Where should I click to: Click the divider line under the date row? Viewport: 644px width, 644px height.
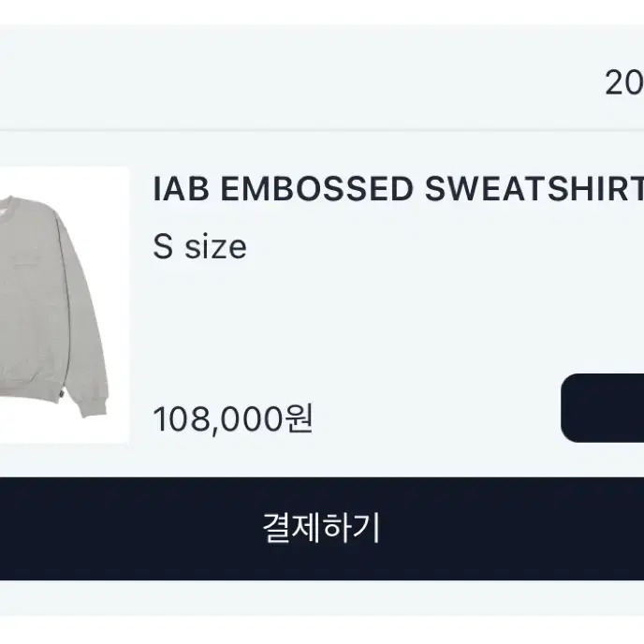(x=322, y=131)
